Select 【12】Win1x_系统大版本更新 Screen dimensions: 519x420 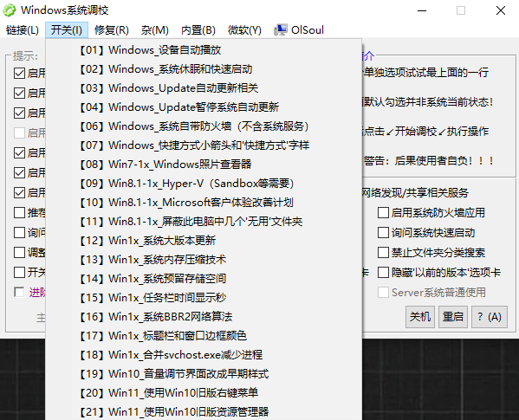point(204,241)
